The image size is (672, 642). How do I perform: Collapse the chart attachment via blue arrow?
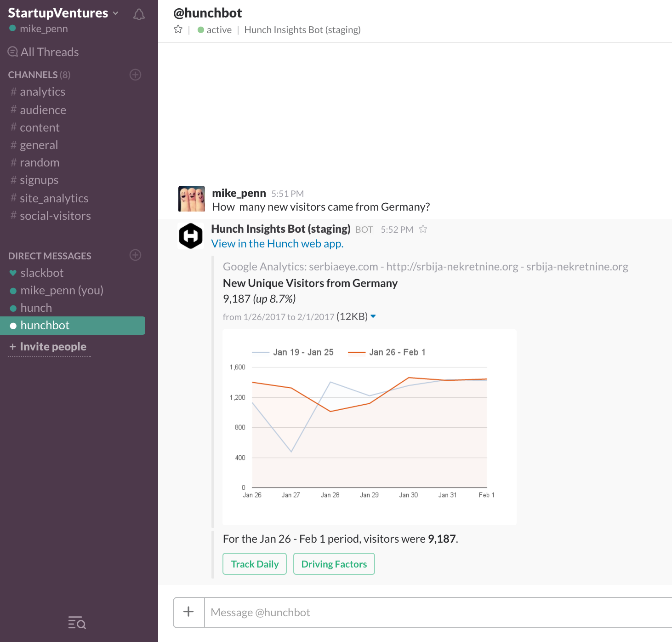click(x=373, y=316)
